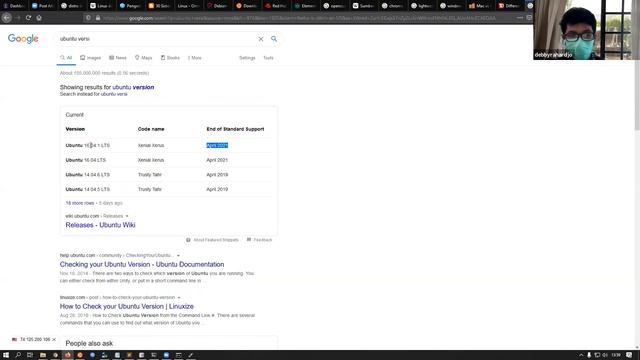
Task: Show hidden system tray icons chevron
Action: point(581,355)
